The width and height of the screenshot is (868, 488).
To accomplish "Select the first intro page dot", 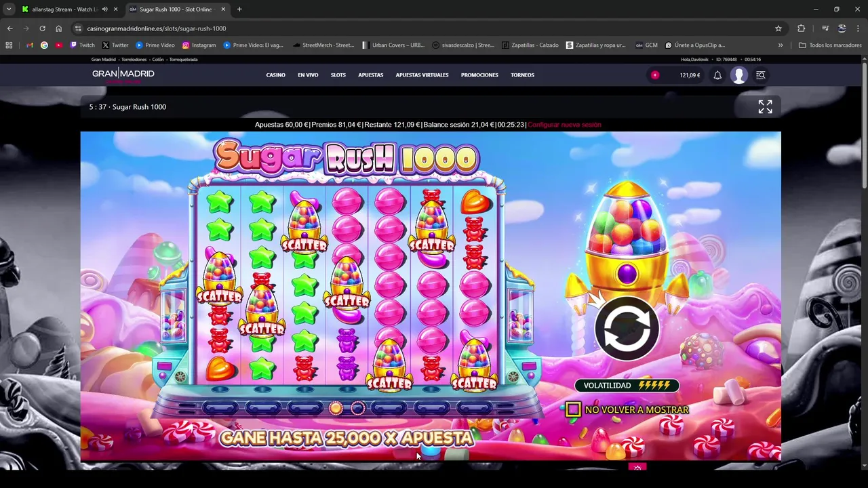I will click(x=336, y=408).
